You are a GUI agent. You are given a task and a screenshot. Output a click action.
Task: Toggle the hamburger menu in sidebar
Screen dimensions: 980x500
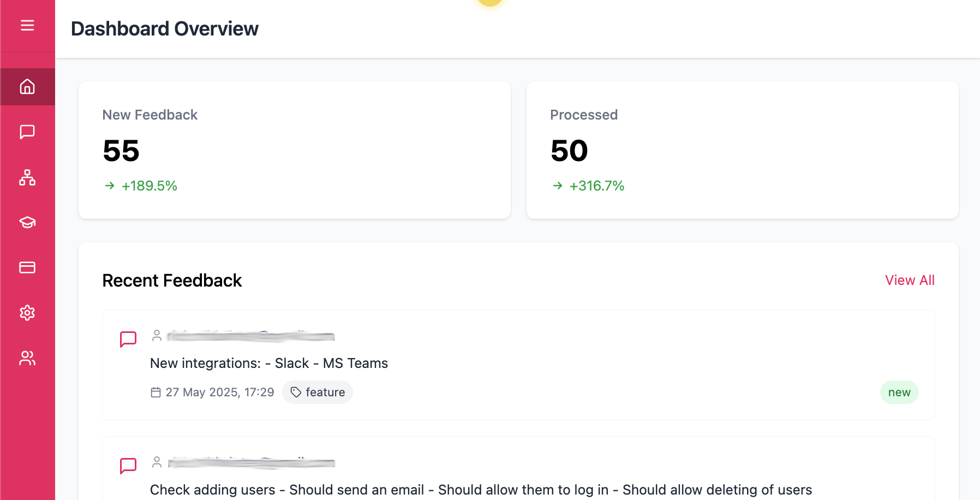[27, 25]
